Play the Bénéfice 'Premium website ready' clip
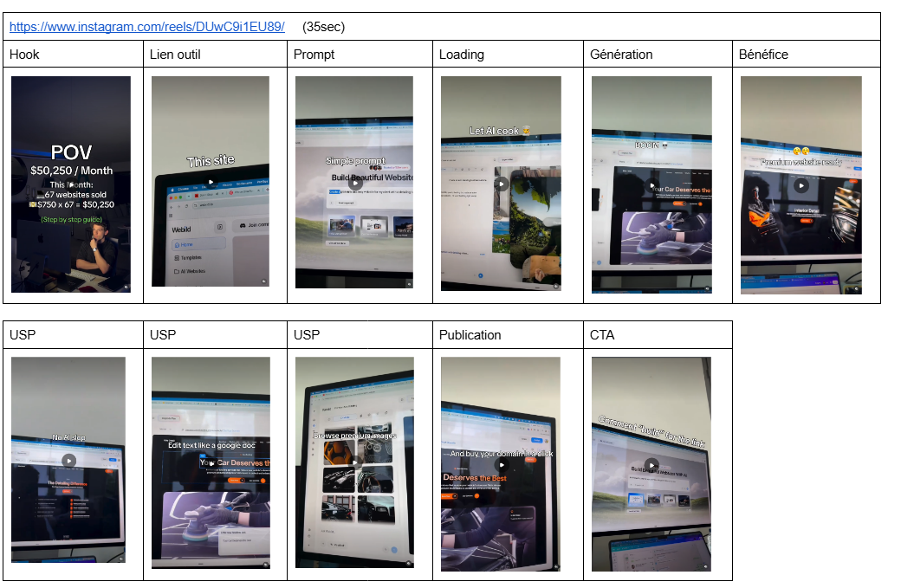Image resolution: width=901 pixels, height=588 pixels. click(801, 185)
